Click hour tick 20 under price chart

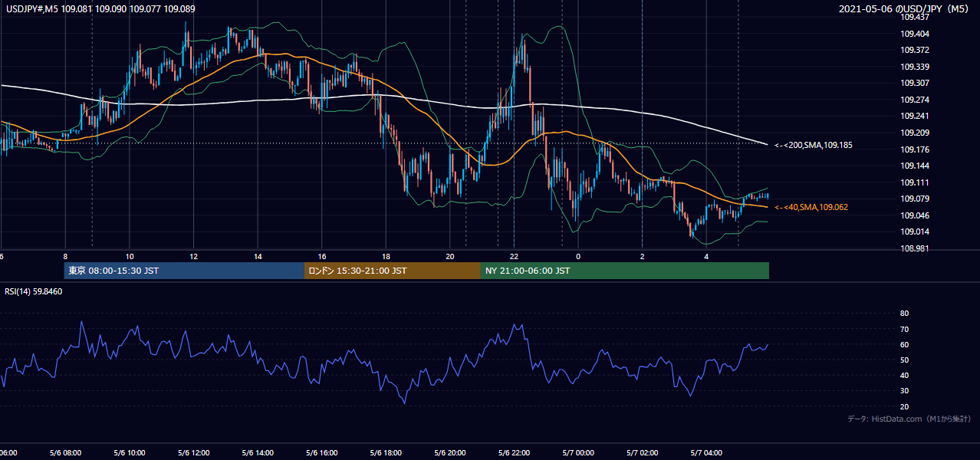450,257
